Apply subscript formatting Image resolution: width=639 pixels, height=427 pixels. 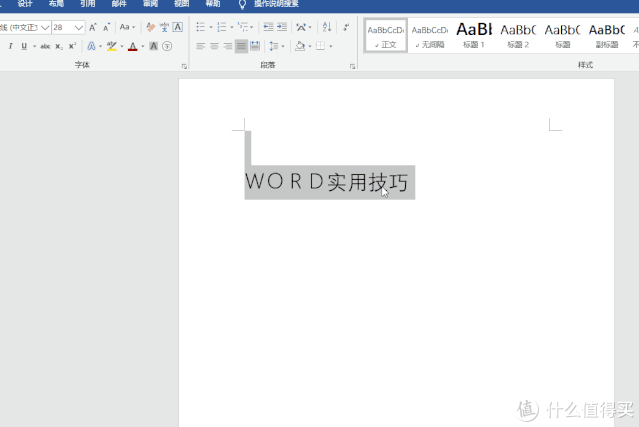click(x=59, y=46)
